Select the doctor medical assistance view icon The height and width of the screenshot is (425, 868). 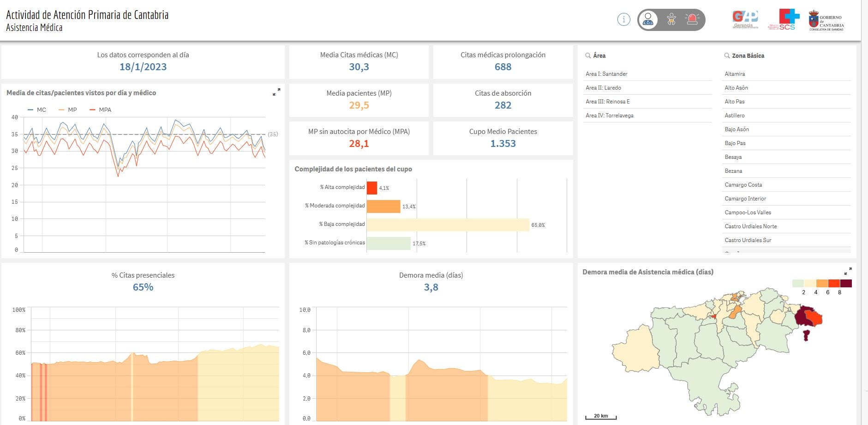pyautogui.click(x=648, y=20)
